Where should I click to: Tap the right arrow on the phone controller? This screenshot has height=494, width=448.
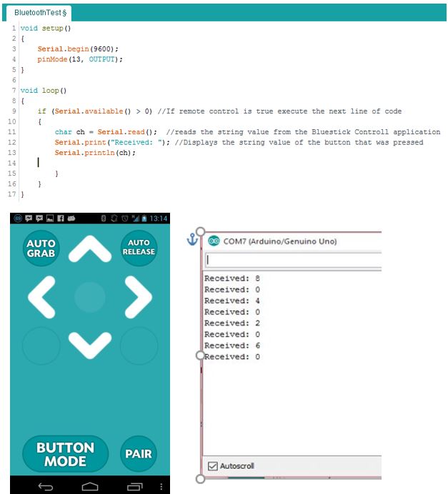click(x=139, y=297)
